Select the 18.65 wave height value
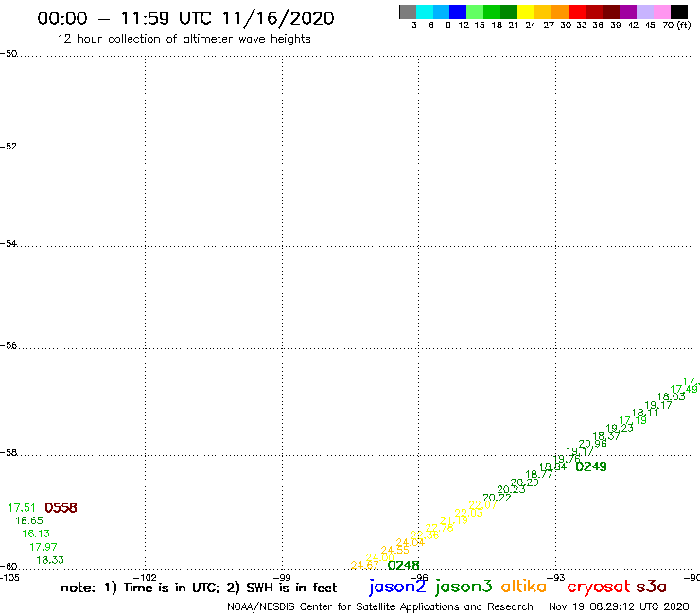700x615 pixels. coord(29,520)
